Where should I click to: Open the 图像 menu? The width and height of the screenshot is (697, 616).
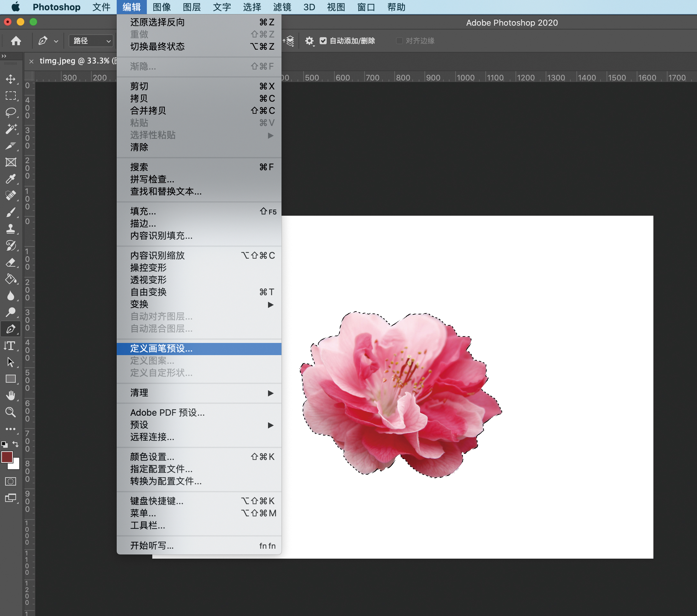click(162, 7)
